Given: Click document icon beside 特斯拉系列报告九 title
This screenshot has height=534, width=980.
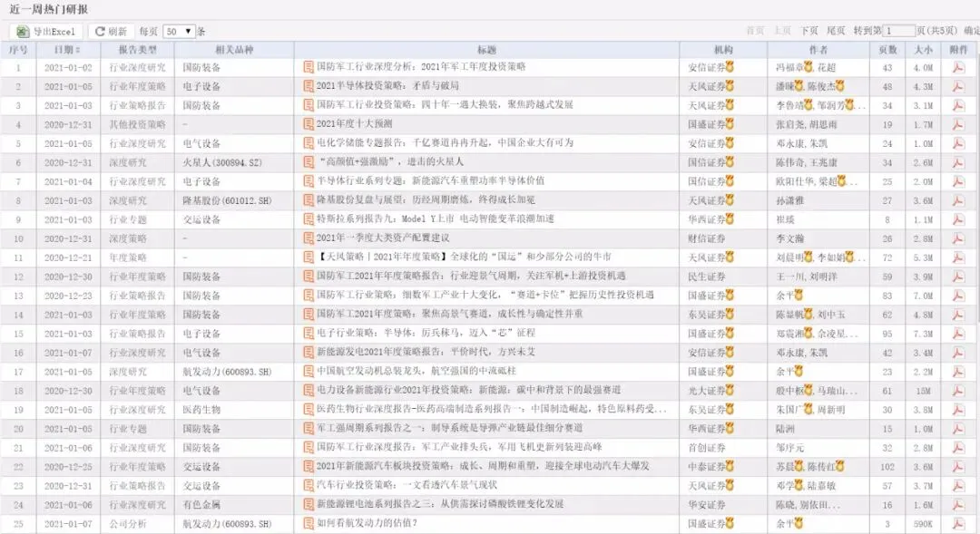Looking at the screenshot, I should click(x=309, y=219).
